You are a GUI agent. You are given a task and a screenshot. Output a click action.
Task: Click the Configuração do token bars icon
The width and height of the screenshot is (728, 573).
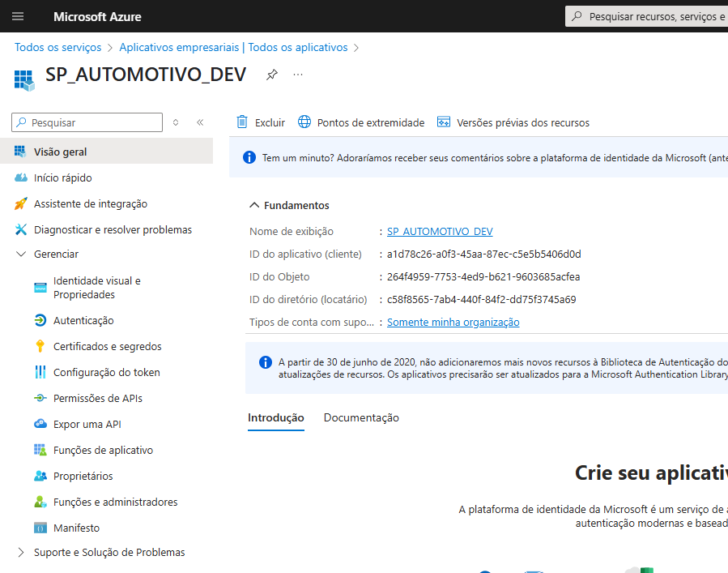tap(40, 372)
